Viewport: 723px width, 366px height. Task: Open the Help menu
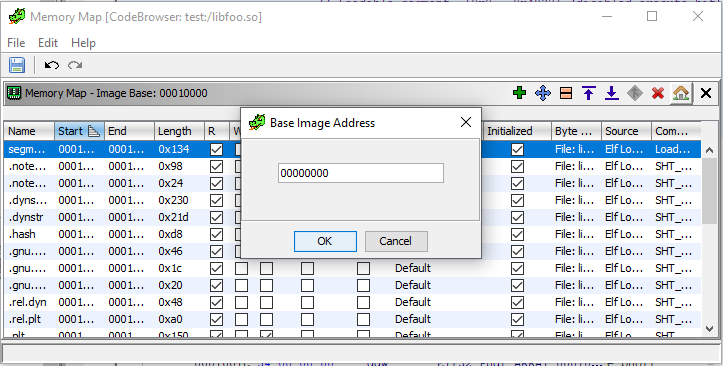click(x=83, y=43)
